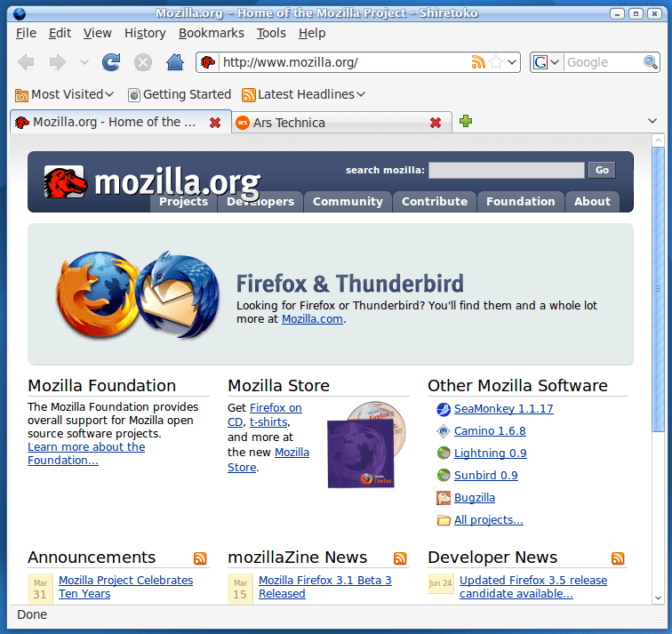This screenshot has height=634, width=672.
Task: Click the Sunbird icon in software list
Action: click(444, 475)
